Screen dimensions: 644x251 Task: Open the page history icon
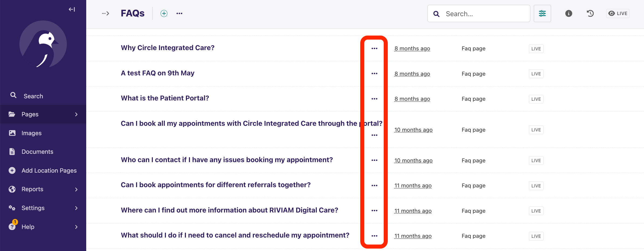tap(590, 13)
